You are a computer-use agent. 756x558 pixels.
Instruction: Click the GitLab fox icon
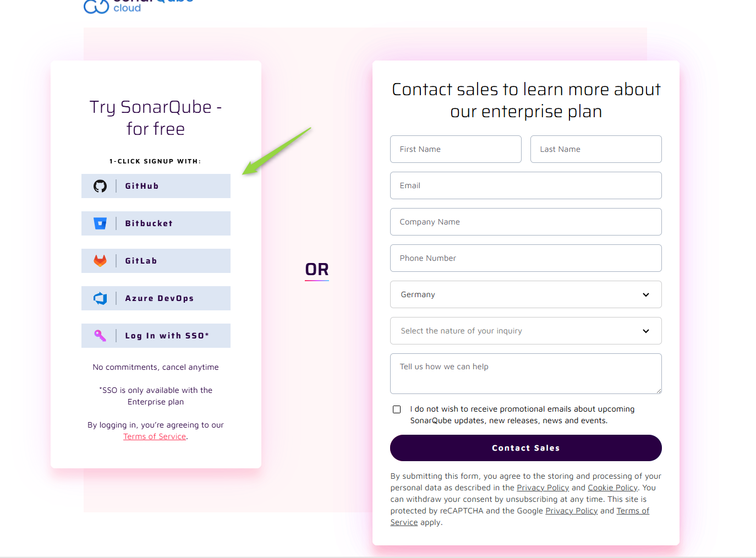pyautogui.click(x=100, y=261)
